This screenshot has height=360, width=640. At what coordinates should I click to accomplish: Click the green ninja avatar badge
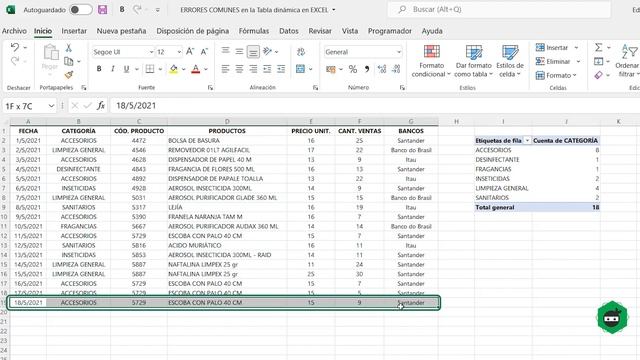612,317
